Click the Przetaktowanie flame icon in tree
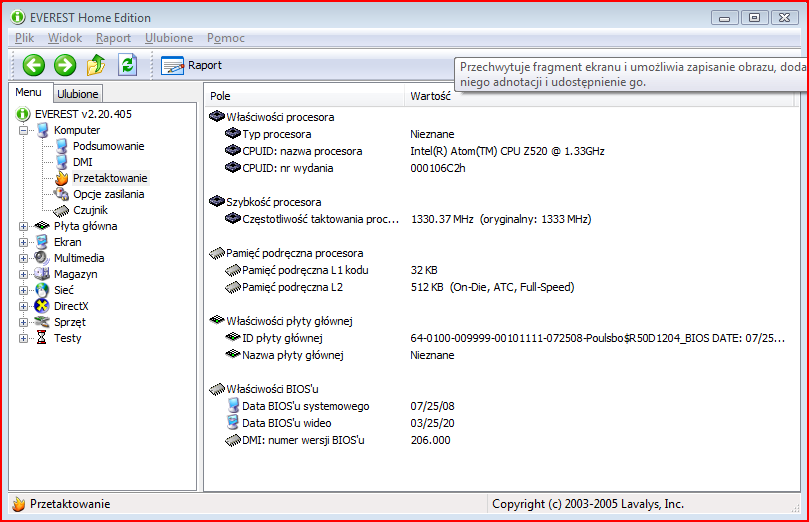The image size is (809, 522). point(61,178)
